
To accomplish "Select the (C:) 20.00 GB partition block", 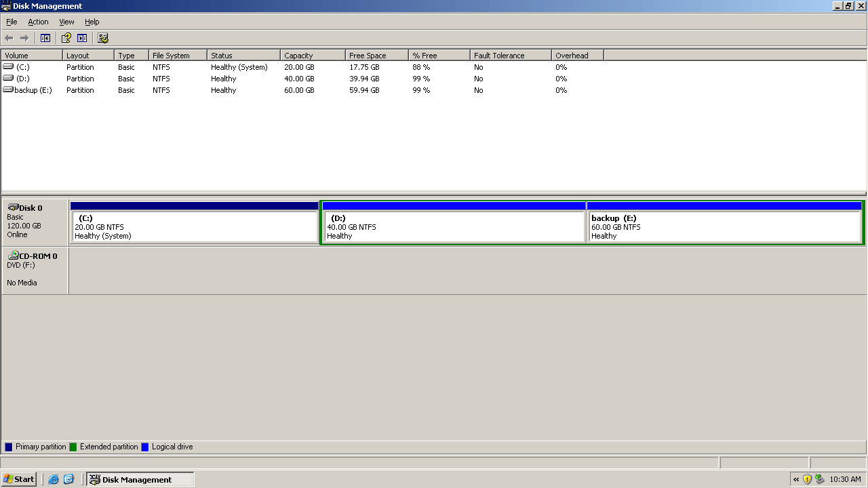I will point(194,226).
